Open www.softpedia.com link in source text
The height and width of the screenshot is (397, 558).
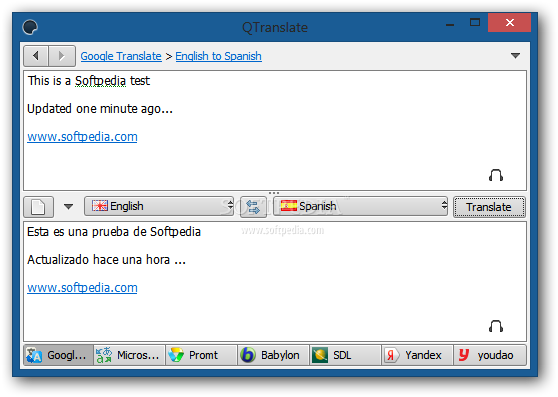point(82,137)
